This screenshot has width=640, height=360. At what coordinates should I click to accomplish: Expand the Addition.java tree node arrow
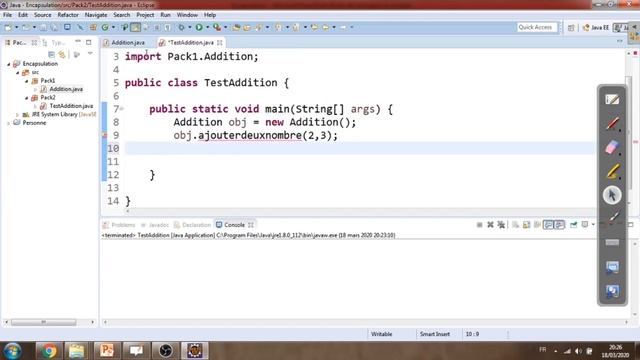(x=36, y=89)
